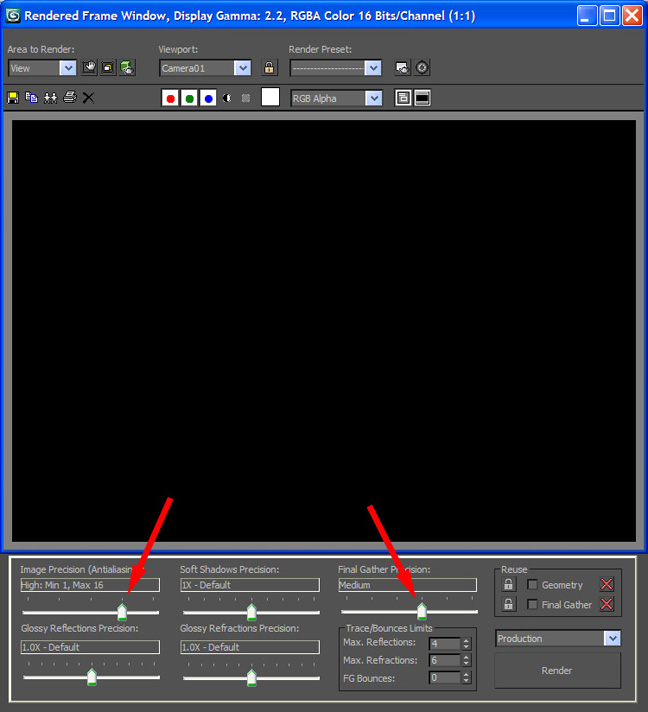The height and width of the screenshot is (712, 648).
Task: Open the Render Setup icon
Action: click(402, 68)
